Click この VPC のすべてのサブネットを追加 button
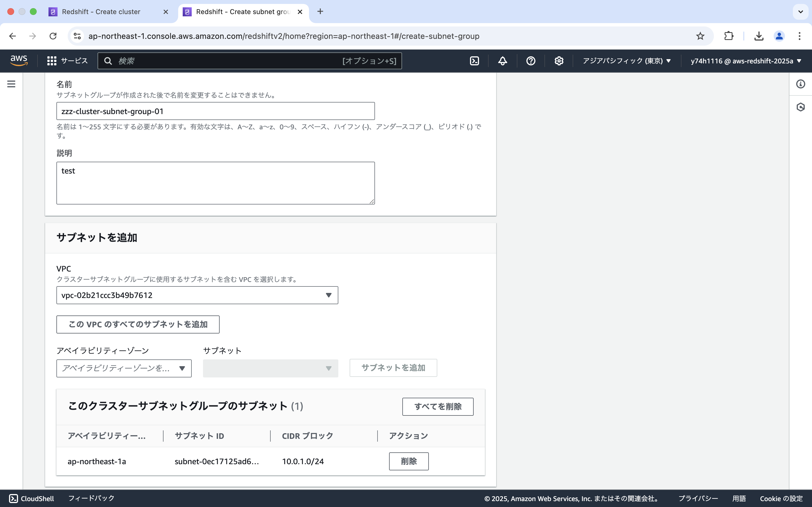The image size is (812, 507). tap(138, 324)
